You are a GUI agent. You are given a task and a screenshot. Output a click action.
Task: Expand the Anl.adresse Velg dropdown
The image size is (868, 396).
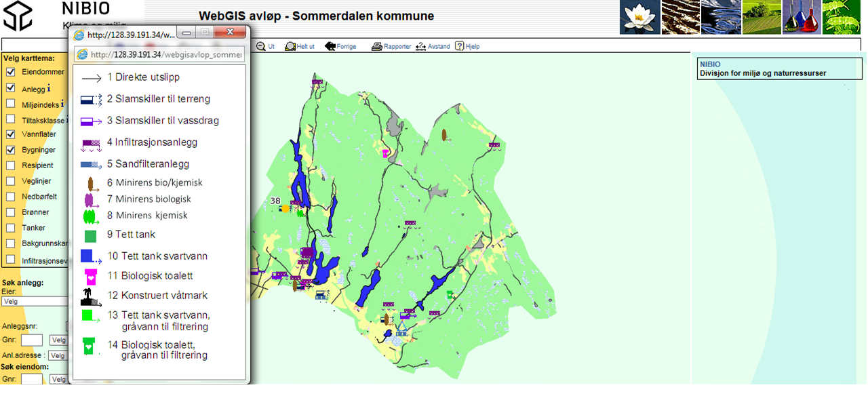58,355
